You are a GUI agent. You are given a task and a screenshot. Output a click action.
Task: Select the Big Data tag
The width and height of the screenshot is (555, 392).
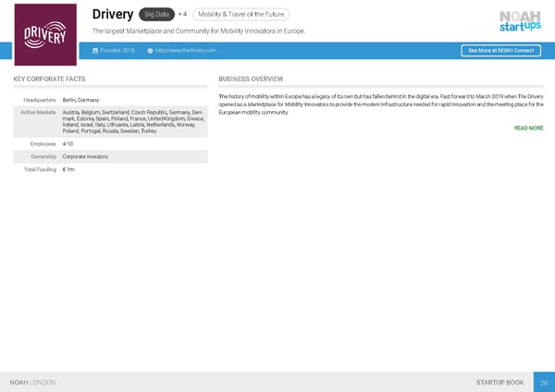[x=155, y=15]
